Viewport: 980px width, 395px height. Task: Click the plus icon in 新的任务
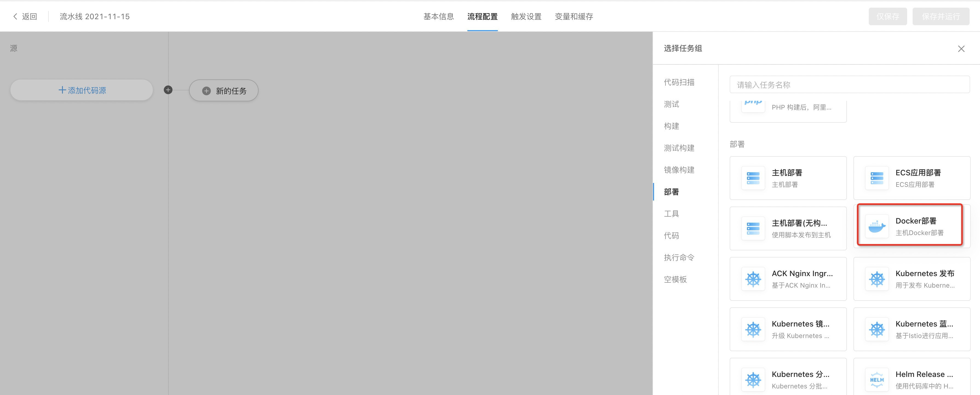click(x=206, y=91)
